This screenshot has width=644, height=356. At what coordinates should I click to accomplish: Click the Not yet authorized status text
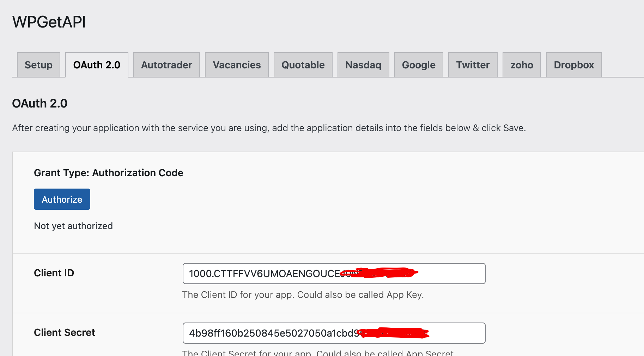73,226
